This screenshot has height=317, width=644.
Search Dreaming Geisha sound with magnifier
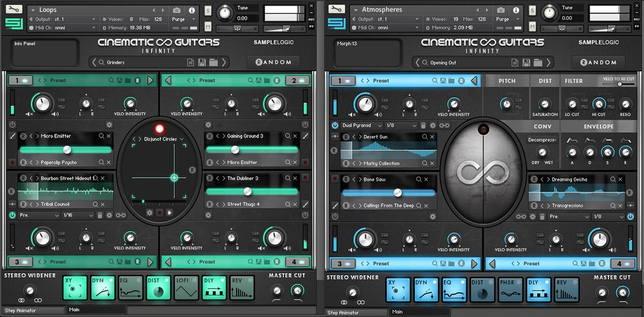point(613,179)
